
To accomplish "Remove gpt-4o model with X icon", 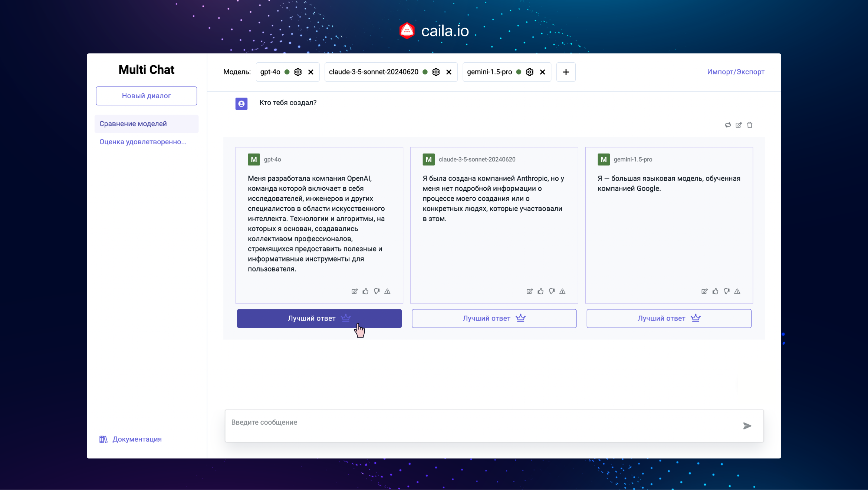I will [x=311, y=72].
